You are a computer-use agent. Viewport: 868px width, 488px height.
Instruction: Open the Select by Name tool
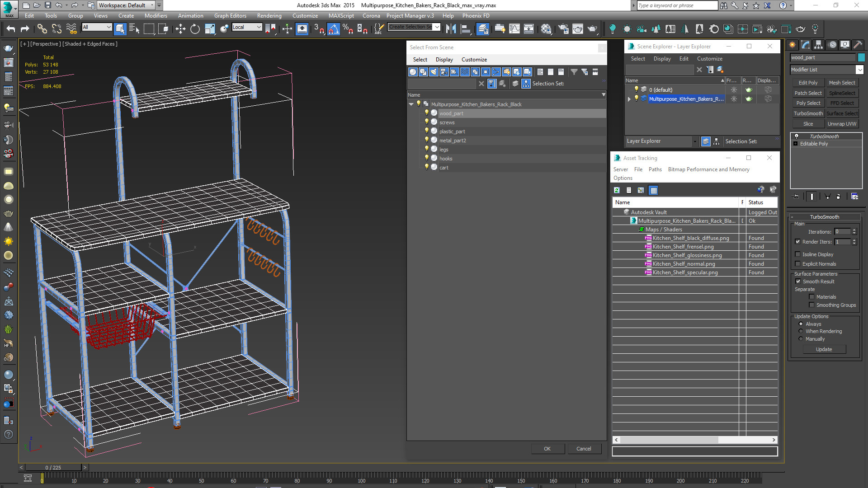(x=134, y=29)
